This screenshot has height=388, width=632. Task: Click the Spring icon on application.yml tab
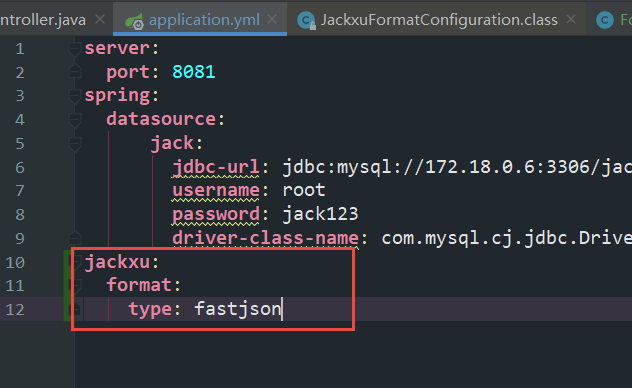click(134, 21)
